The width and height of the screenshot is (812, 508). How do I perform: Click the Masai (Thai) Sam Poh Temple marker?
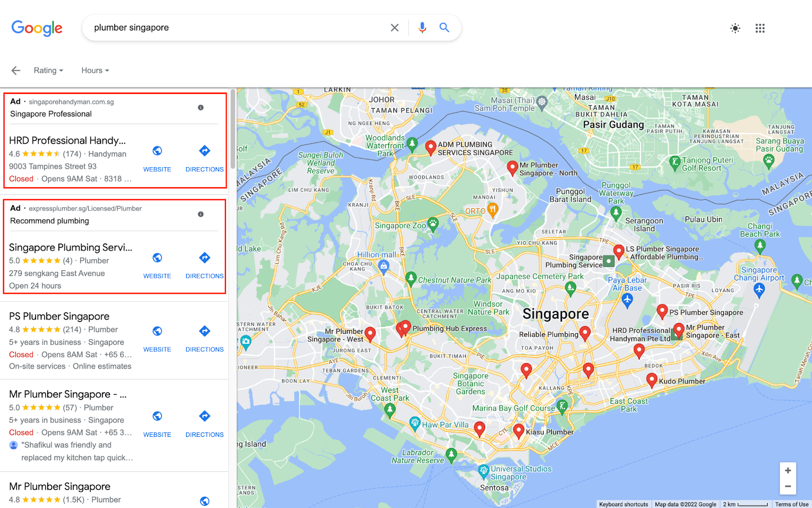pos(542,102)
